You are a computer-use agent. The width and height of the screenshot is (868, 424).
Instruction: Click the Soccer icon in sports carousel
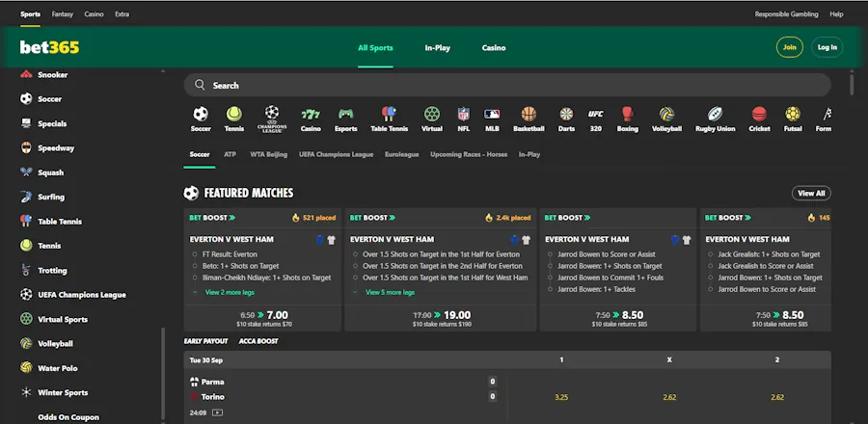tap(201, 115)
